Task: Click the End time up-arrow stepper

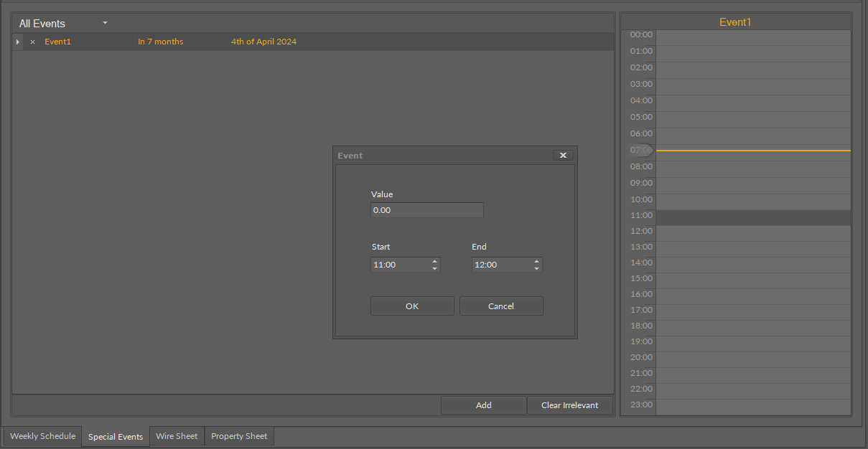Action: (536, 260)
